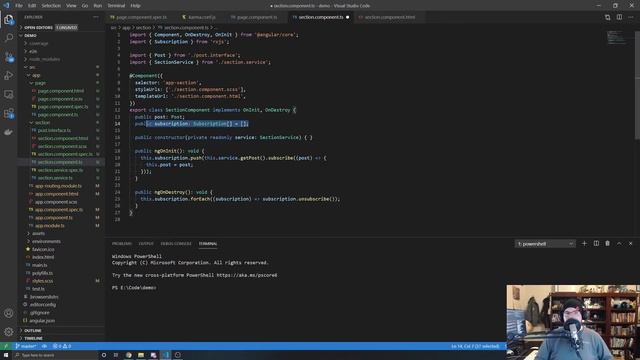Open the Docker view in activity bar
Screen dimensions: 640x360
tap(9, 132)
